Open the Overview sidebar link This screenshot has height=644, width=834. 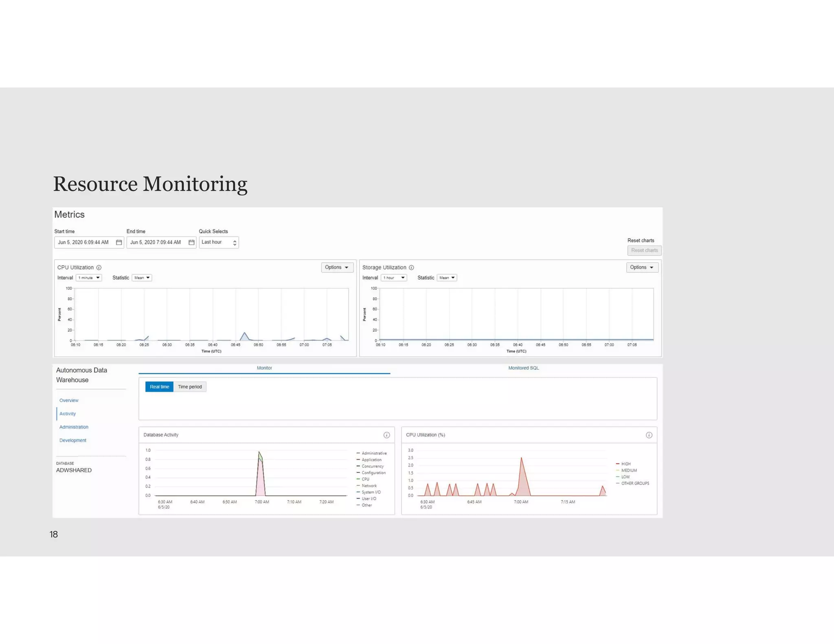[x=69, y=400]
